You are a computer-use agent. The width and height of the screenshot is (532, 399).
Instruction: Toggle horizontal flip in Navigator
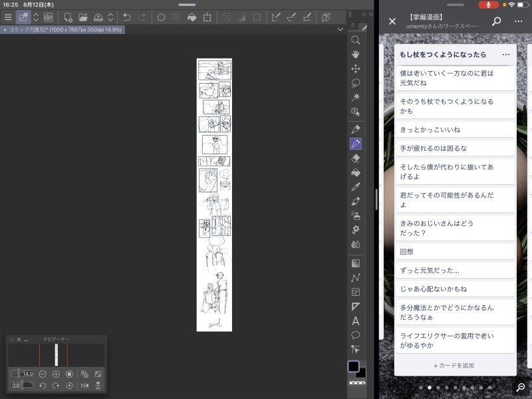84,386
